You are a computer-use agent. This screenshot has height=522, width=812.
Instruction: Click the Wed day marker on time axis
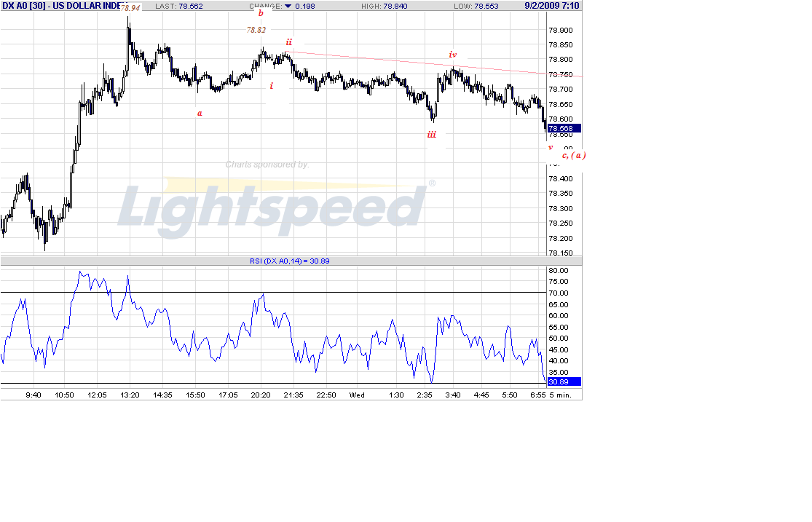357,395
